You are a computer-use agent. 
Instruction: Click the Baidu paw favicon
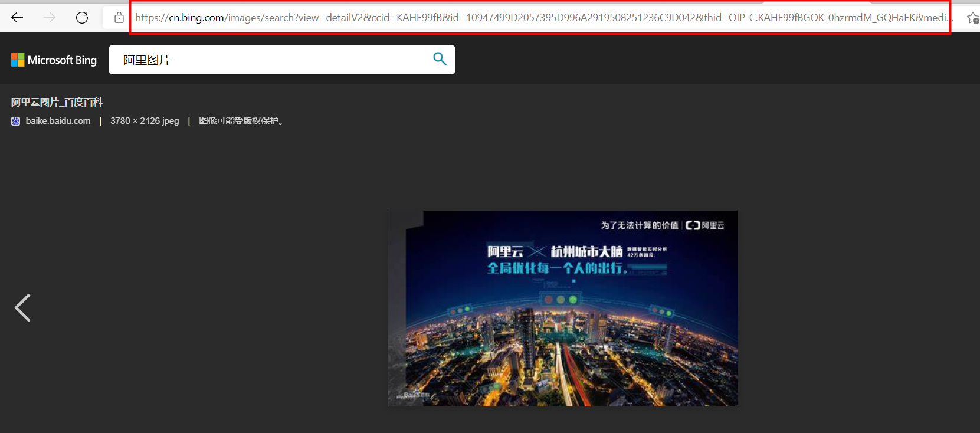(15, 121)
